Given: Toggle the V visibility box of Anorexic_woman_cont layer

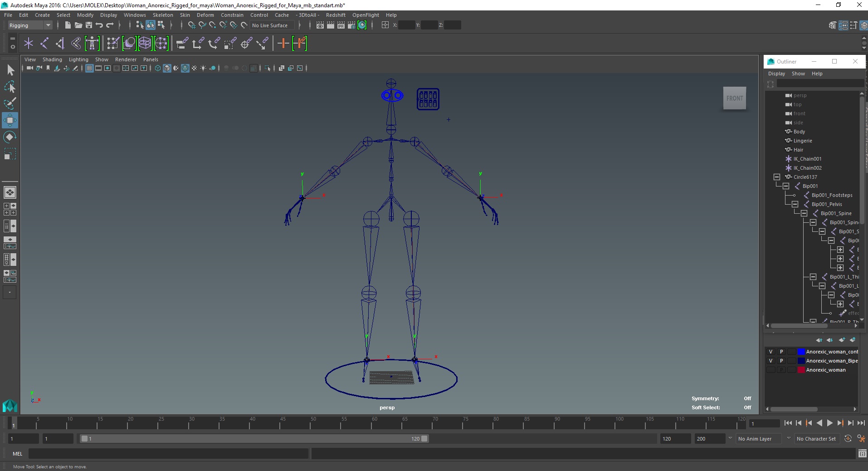Looking at the screenshot, I should tap(770, 352).
